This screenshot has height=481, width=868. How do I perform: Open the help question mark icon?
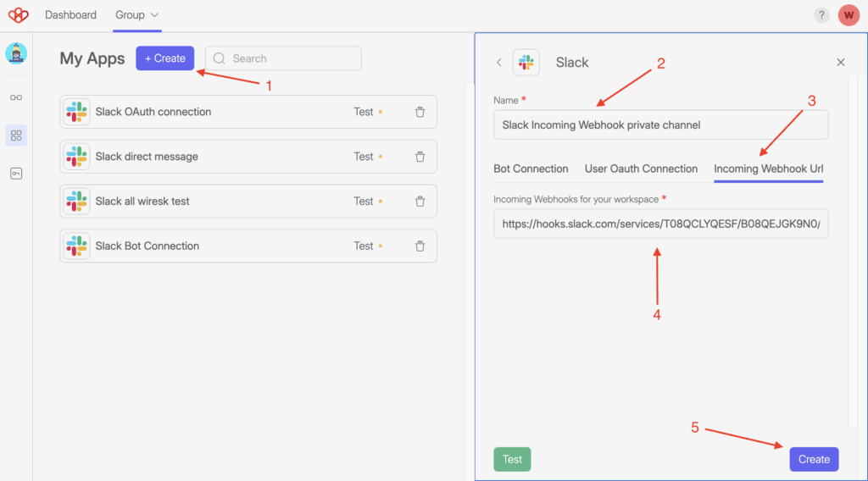tap(821, 15)
